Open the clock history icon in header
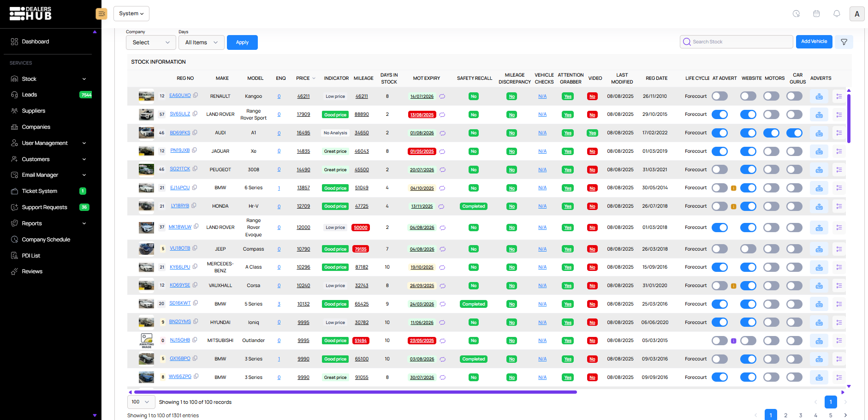The height and width of the screenshot is (420, 868). [x=796, y=14]
